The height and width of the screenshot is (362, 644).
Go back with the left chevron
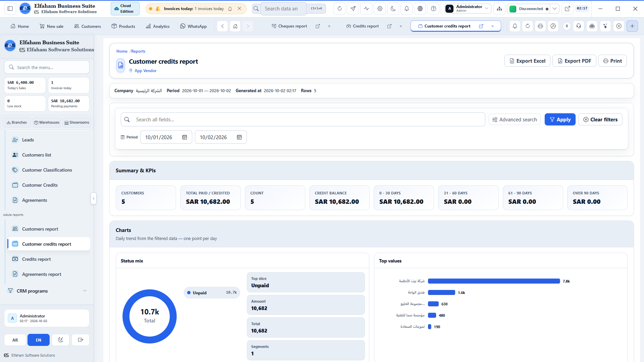tap(222, 26)
